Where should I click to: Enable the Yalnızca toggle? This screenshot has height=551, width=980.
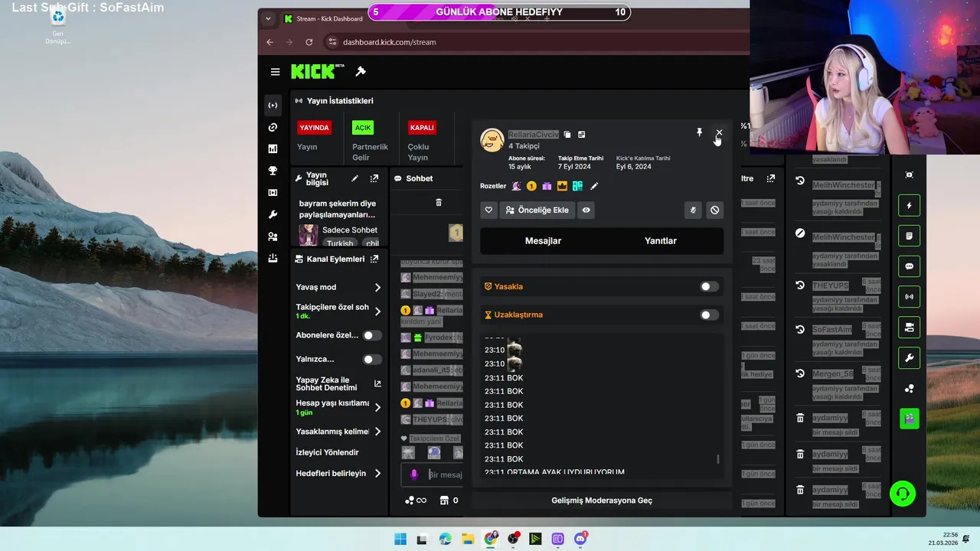(372, 359)
